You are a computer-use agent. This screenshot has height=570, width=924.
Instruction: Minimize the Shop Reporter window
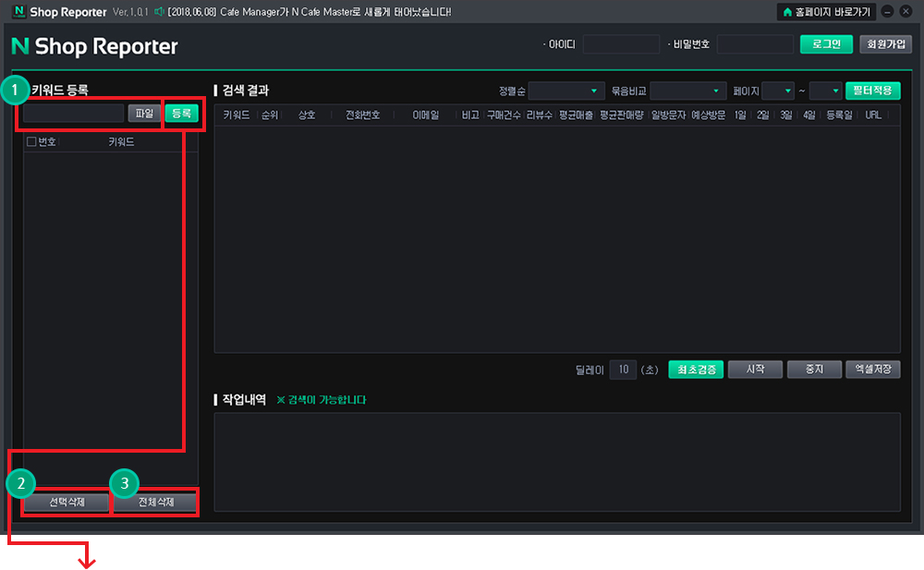point(887,12)
